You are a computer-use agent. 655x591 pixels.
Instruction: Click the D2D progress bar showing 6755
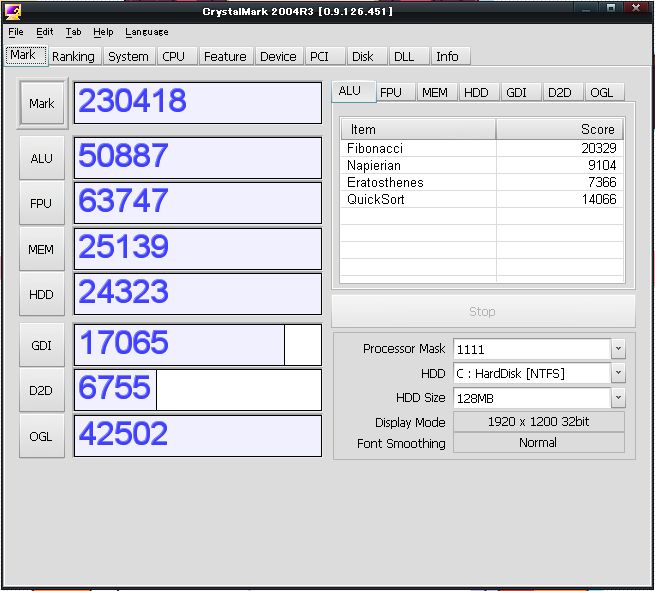coord(198,391)
